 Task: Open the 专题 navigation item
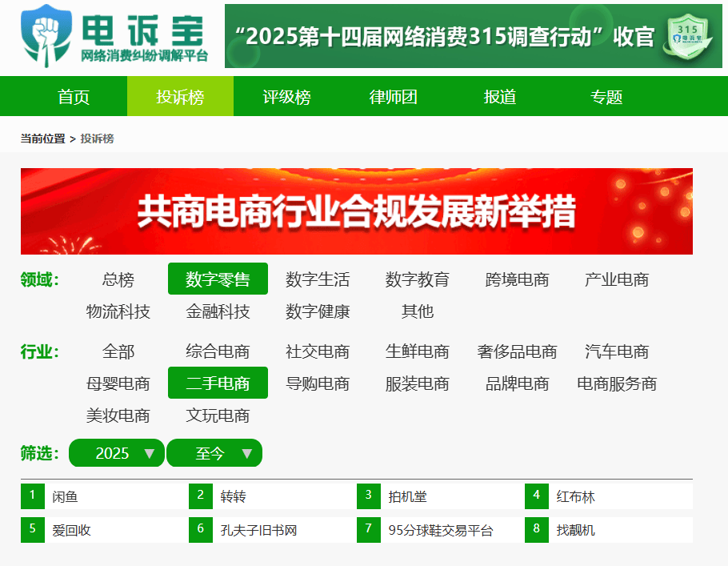point(606,97)
